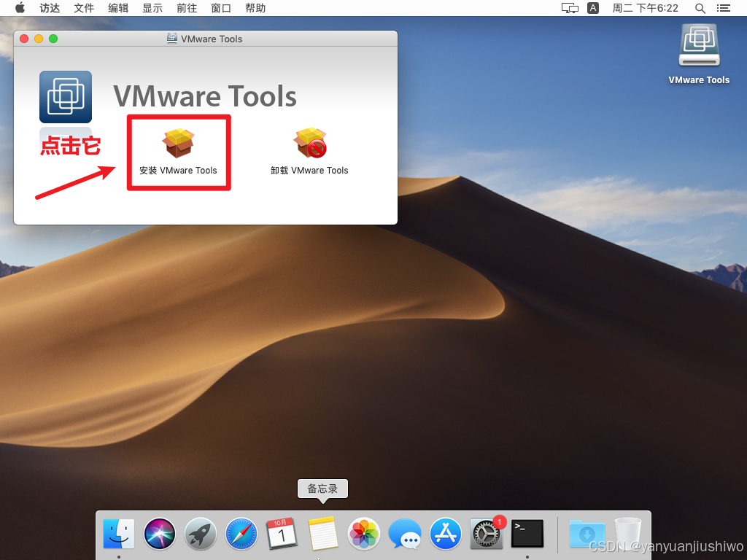The width and height of the screenshot is (747, 560).
Task: Open System Preferences from the Dock
Action: coord(487,534)
